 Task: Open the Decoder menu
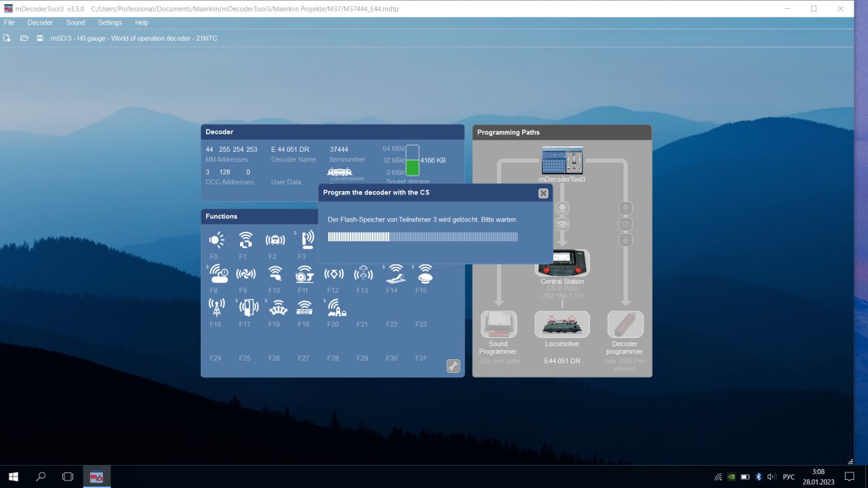(x=40, y=22)
